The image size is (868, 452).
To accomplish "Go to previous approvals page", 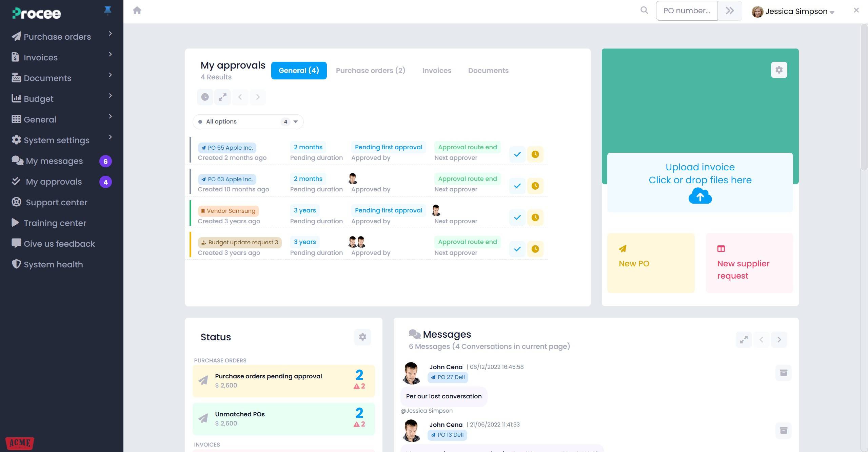I will click(x=240, y=97).
